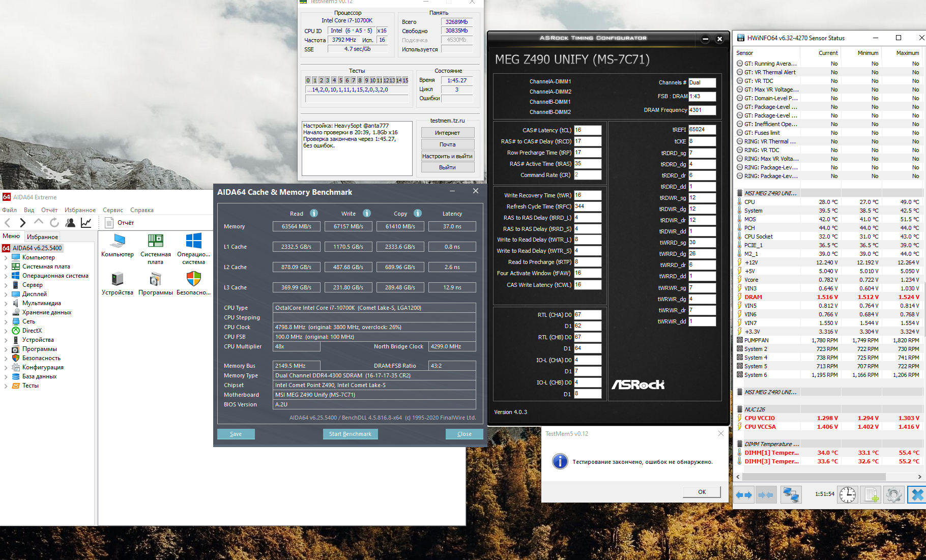The height and width of the screenshot is (560, 926).
Task: Click HWiNFO clock reset icon
Action: tap(848, 494)
